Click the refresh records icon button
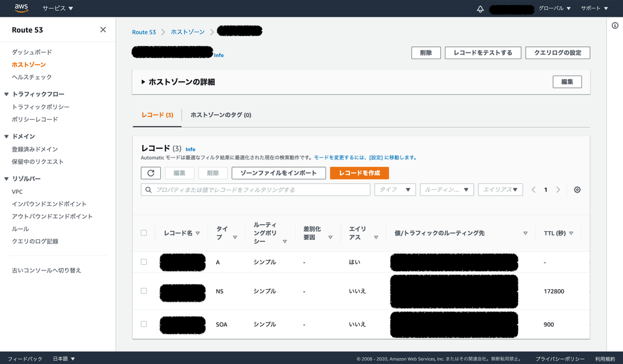 (150, 173)
